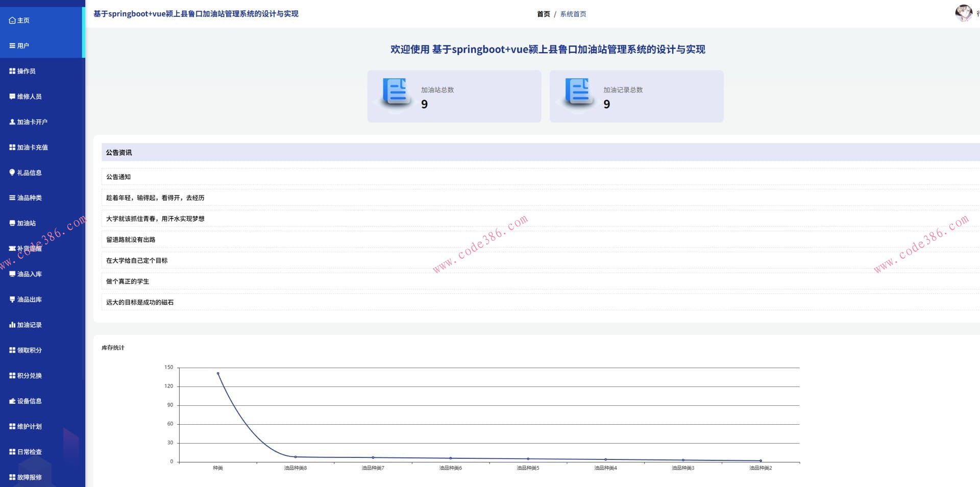
Task: Click the 种类 data point on the chart
Action: point(218,373)
